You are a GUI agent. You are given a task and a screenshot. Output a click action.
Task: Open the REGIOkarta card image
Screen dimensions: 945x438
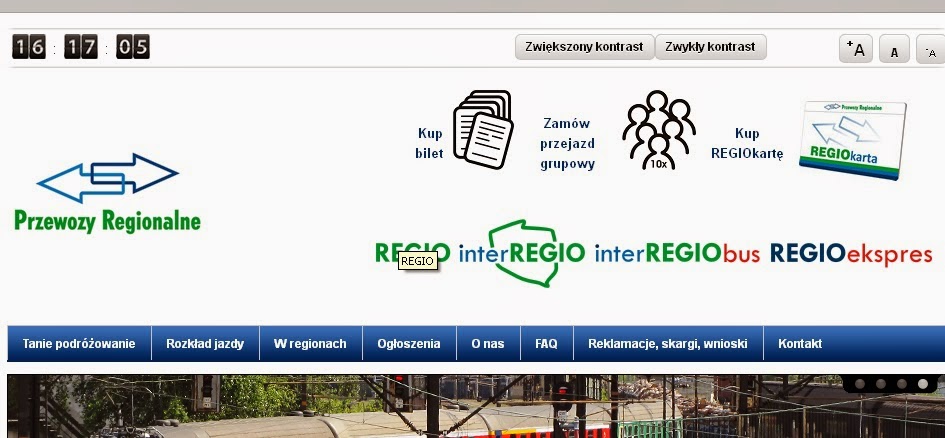(853, 140)
